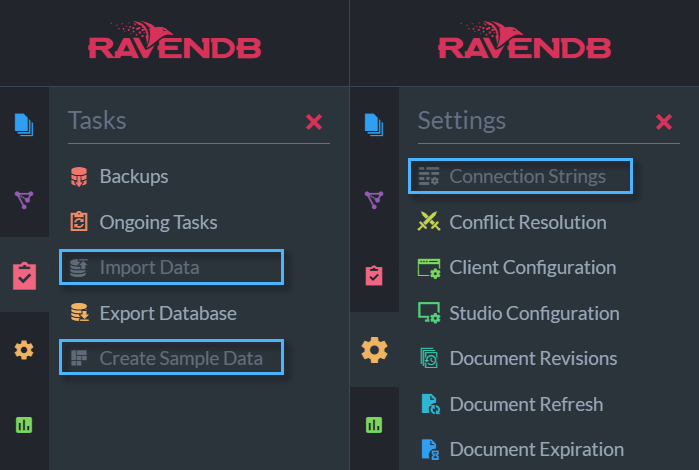
Task: Select Tasks clipboard icon in the left panel's sidebar
Action: pos(25,276)
